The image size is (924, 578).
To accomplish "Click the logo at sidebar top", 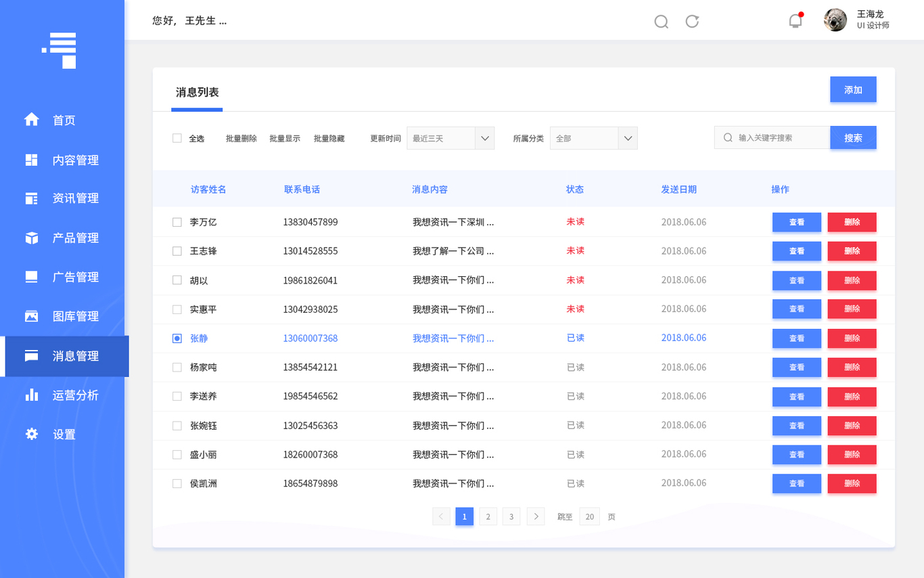I will 59,50.
